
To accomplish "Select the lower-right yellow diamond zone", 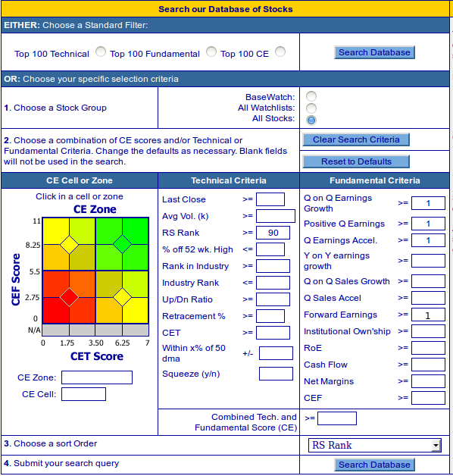I will pyautogui.click(x=122, y=297).
